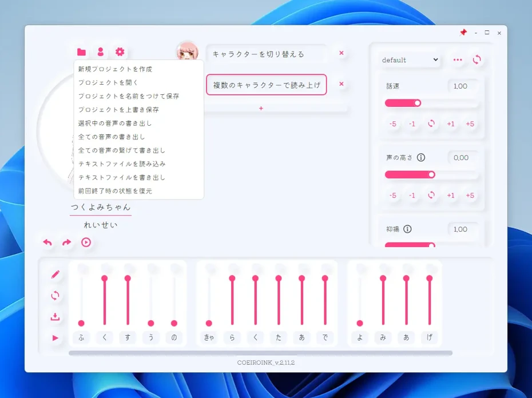Screen dimensions: 532x398
Task: Play selected audio with triangle icon
Action: coord(55,338)
